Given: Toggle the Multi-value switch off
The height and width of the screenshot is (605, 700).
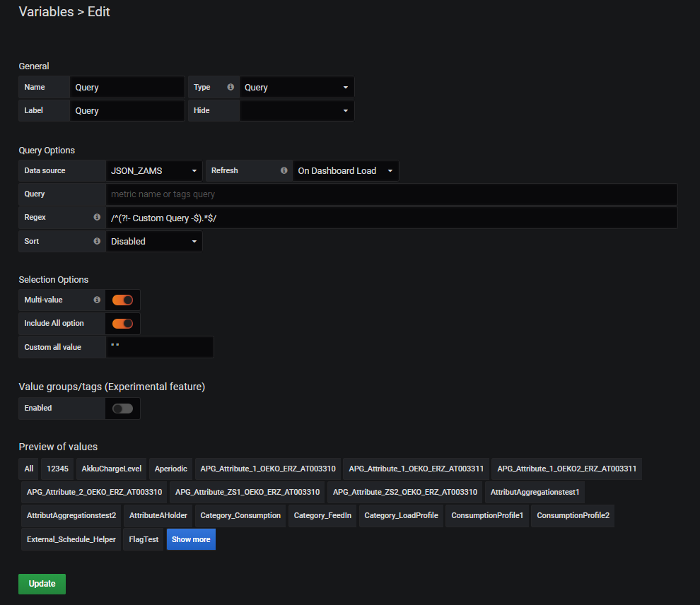Looking at the screenshot, I should [122, 300].
